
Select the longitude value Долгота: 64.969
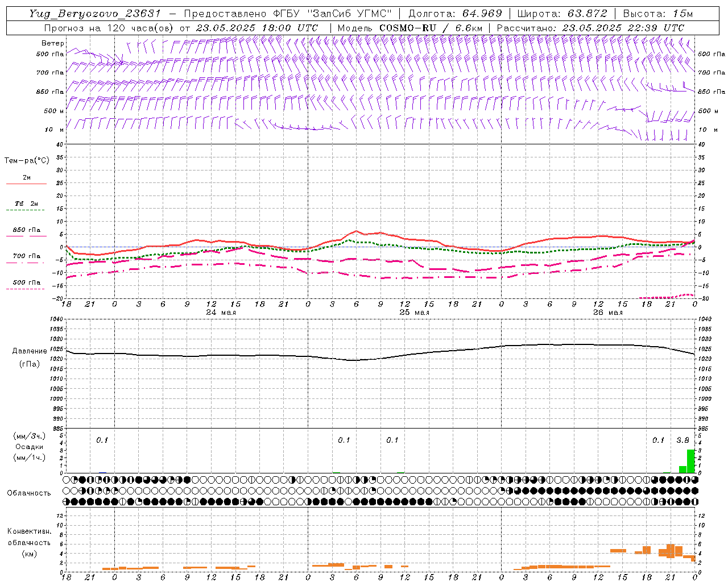[455, 14]
